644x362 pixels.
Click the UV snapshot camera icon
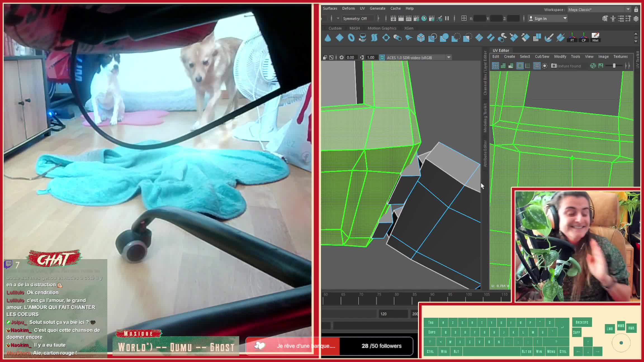554,66
